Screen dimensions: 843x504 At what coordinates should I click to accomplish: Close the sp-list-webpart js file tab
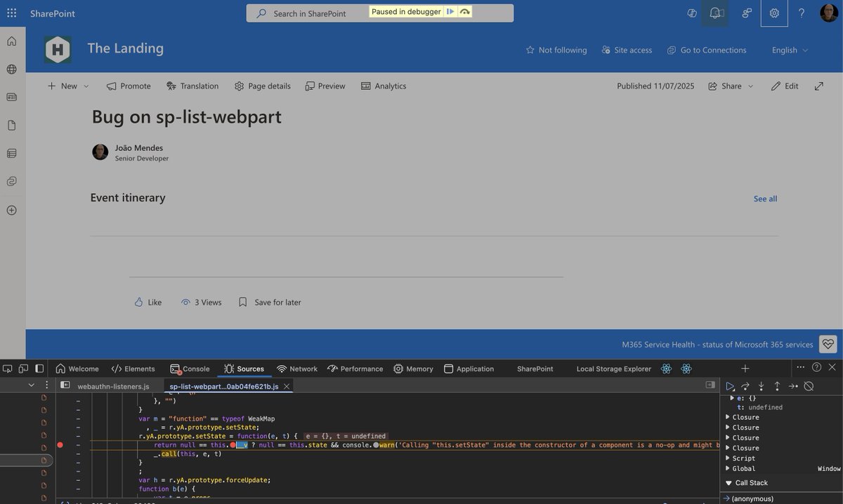pos(287,386)
